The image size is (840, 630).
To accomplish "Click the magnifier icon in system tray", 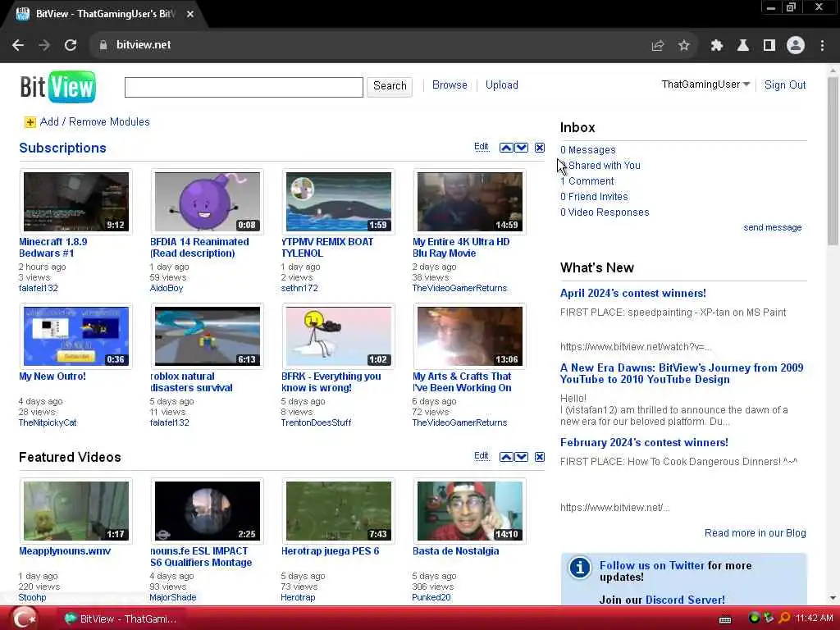I will pos(784,618).
